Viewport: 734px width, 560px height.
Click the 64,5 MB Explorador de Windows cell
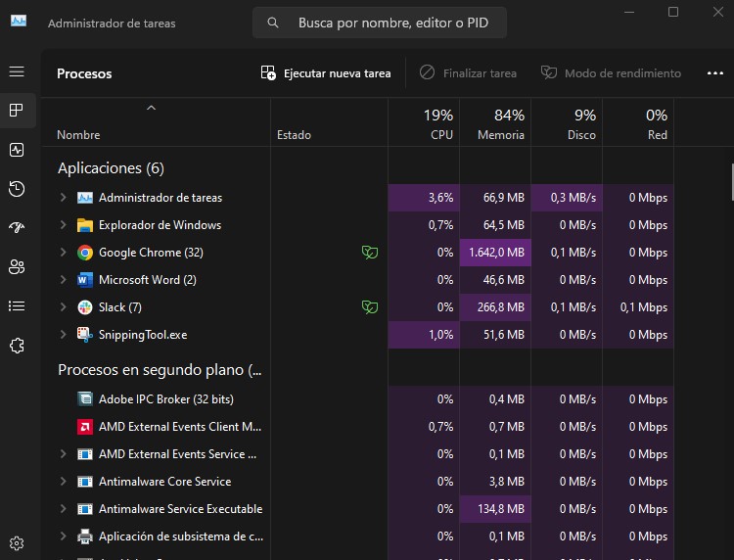495,225
